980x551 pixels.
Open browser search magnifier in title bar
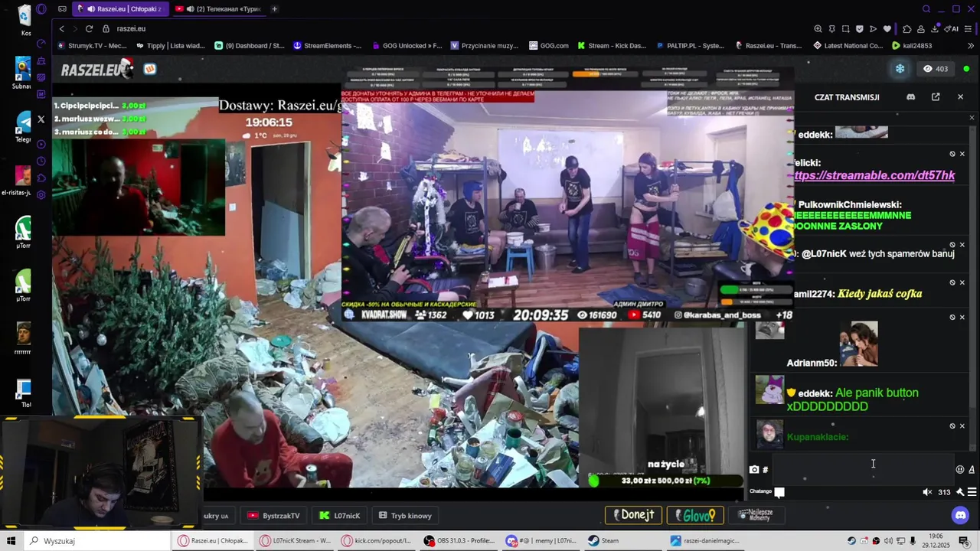tap(926, 9)
